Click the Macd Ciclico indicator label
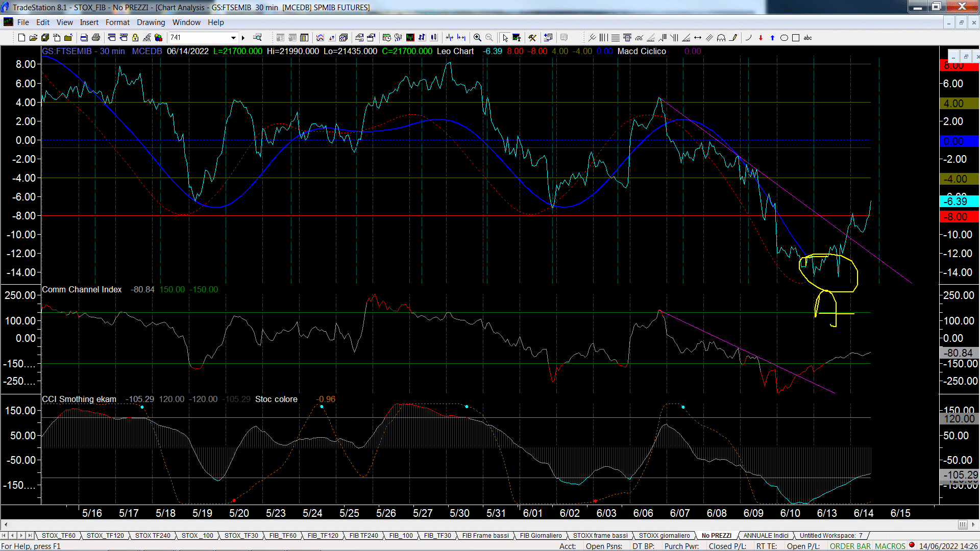 (x=642, y=51)
